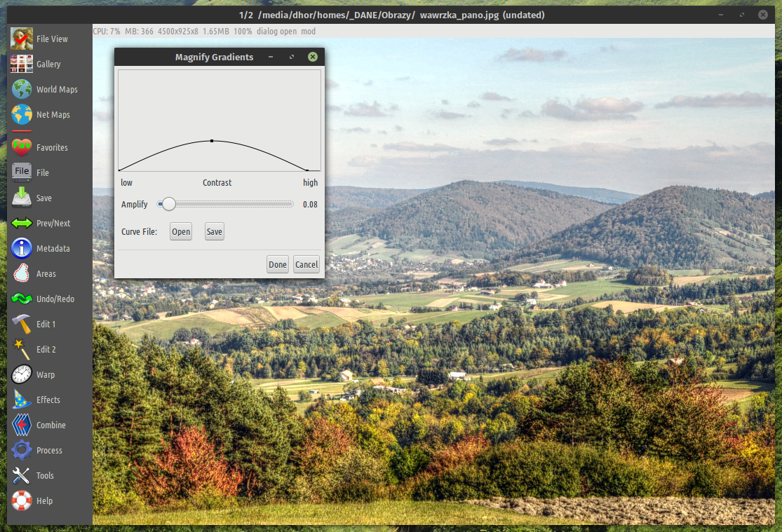Open the Warp clock icon

(22, 374)
